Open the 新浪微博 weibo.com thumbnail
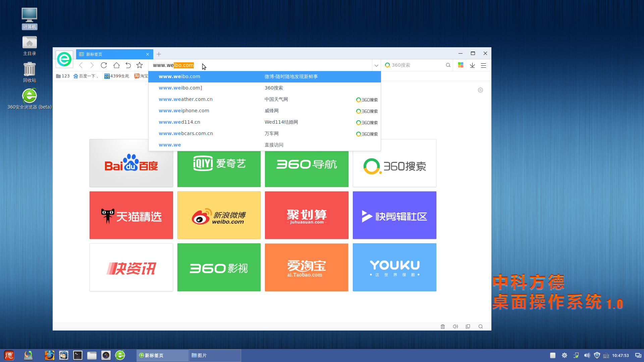 pyautogui.click(x=219, y=215)
